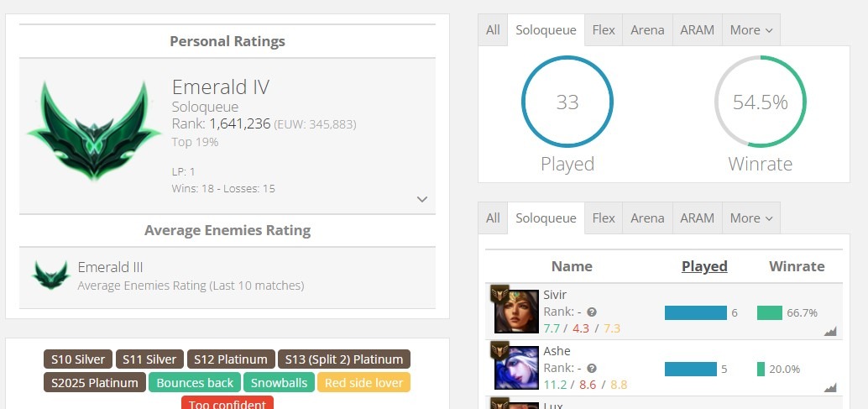Click the S12 Platinum season tag
Viewport: 868px width, 409px height.
231,359
